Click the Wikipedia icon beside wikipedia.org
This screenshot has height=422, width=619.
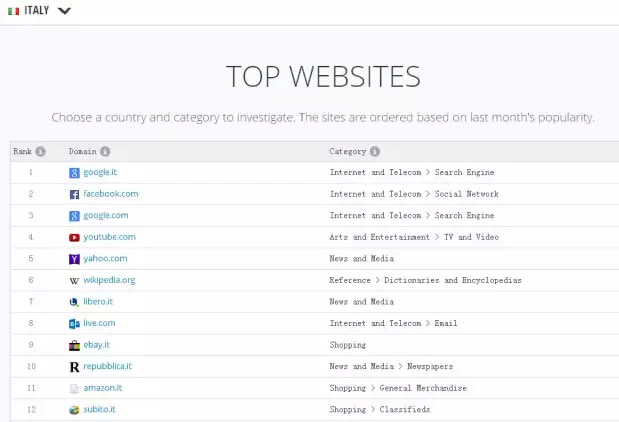(74, 281)
